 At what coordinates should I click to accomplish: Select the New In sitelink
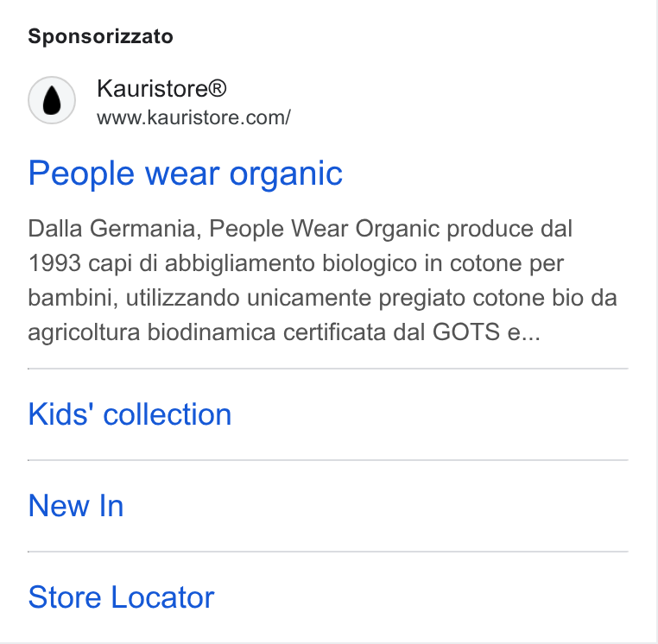click(x=76, y=506)
